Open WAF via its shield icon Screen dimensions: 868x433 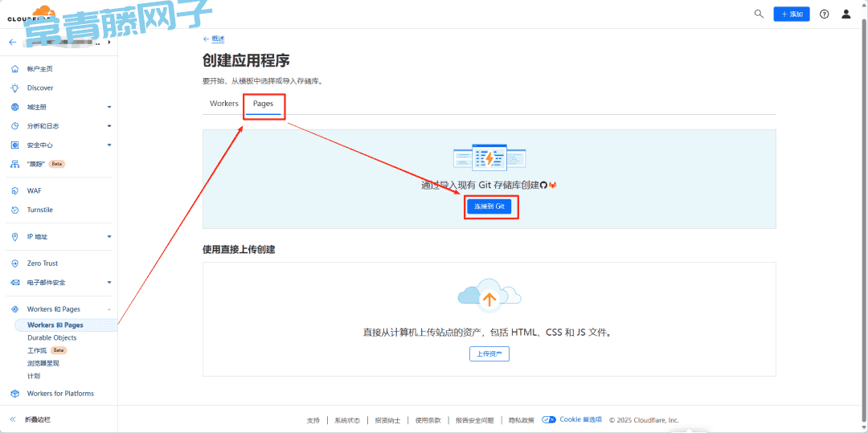(15, 190)
